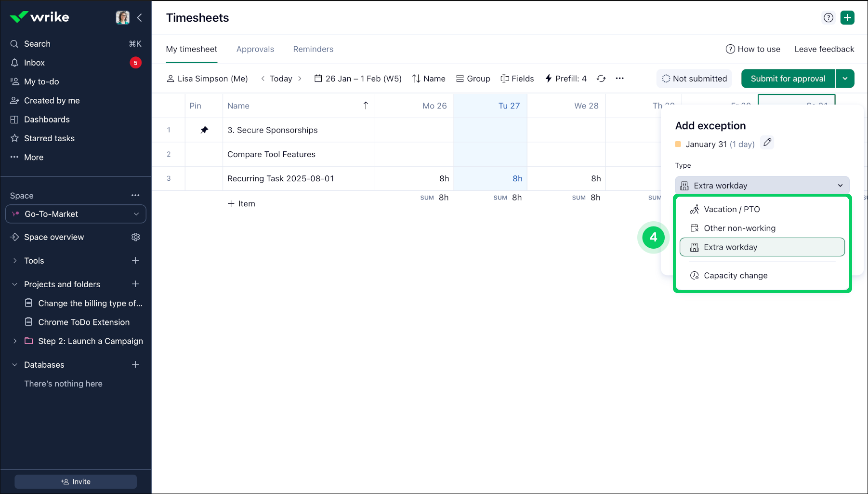
Task: Toggle pin on Secure Sponsorships row
Action: (x=204, y=130)
